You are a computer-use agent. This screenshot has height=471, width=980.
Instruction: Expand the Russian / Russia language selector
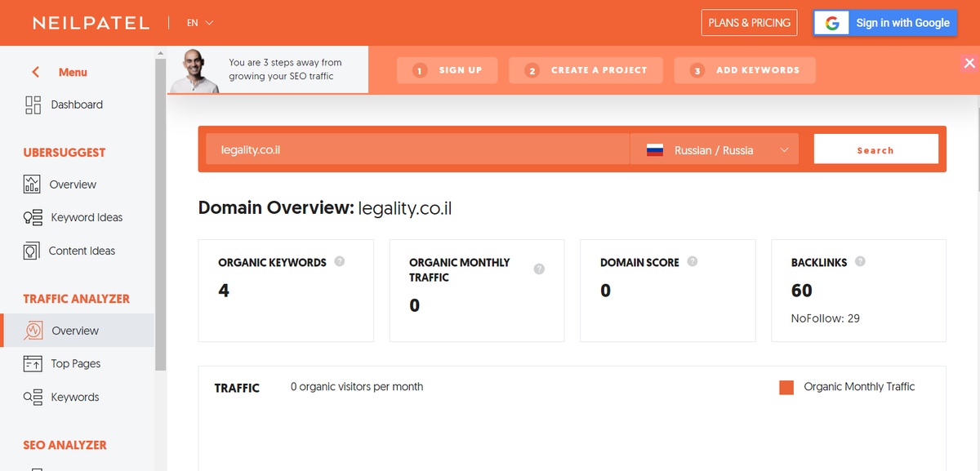pyautogui.click(x=715, y=150)
